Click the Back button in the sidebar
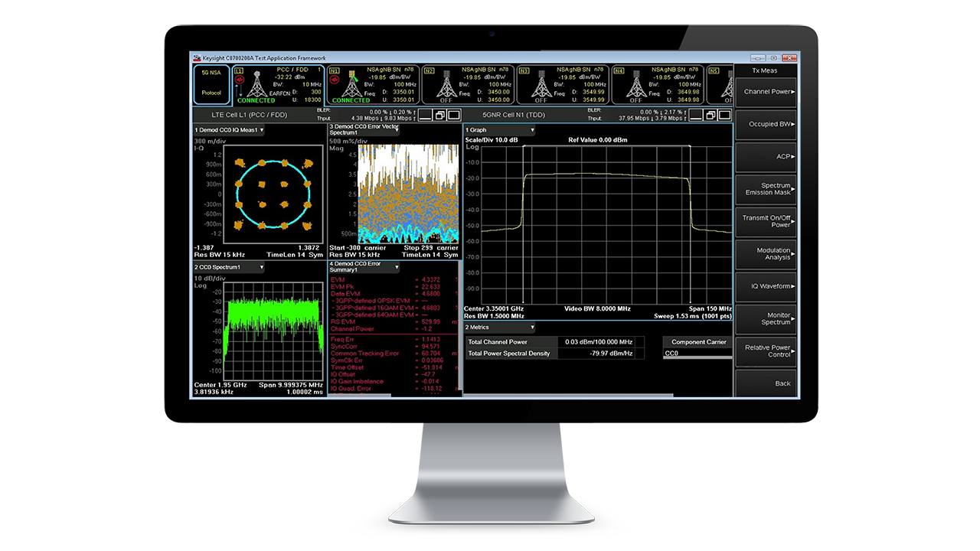The image size is (980, 551). coord(765,383)
